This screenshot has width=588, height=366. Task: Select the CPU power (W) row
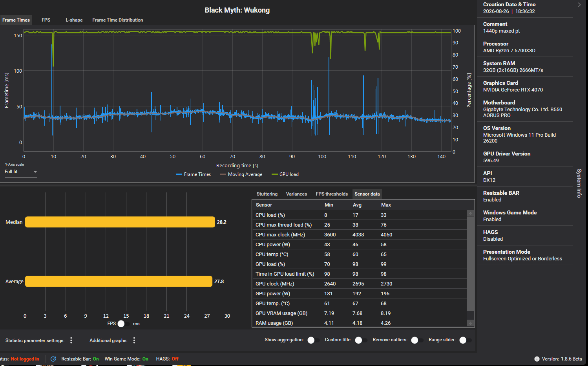click(x=360, y=244)
